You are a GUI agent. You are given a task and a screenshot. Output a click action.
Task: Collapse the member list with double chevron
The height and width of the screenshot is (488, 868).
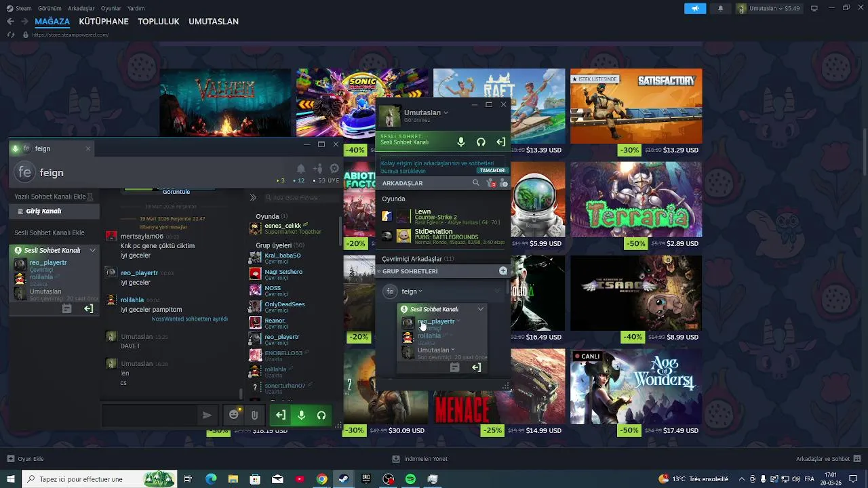[x=253, y=197]
